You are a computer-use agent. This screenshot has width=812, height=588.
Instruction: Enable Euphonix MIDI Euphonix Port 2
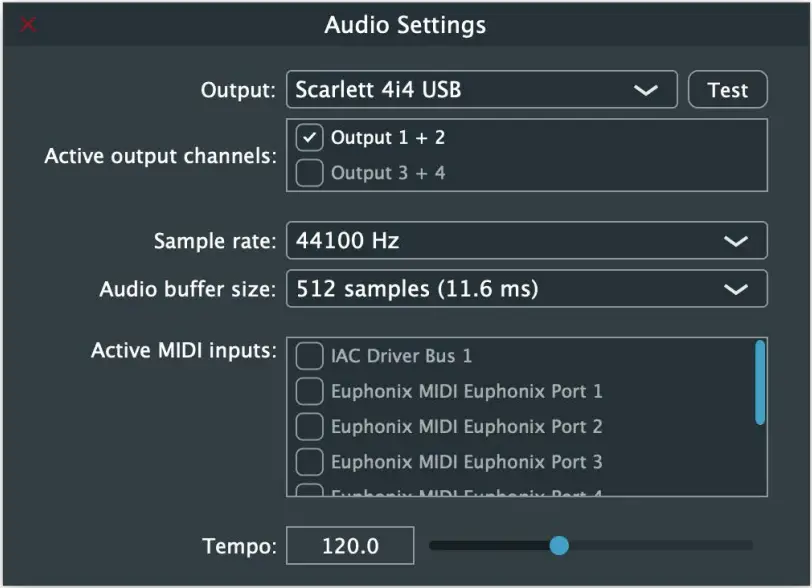click(x=309, y=427)
